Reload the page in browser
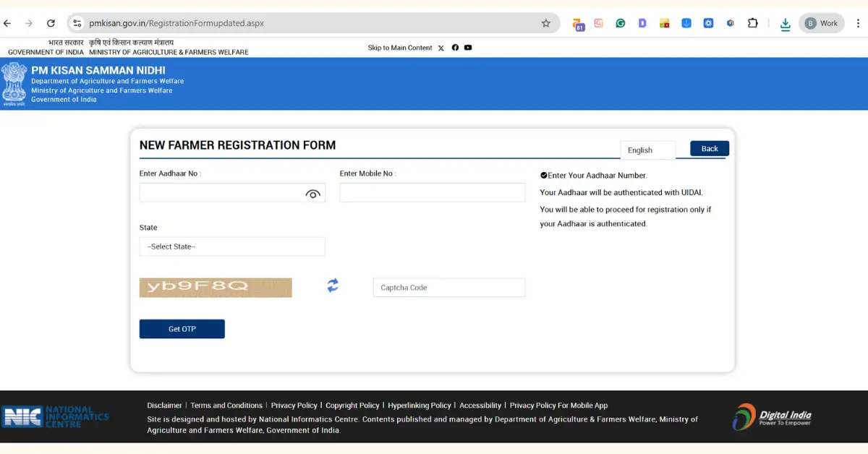Viewport: 868px width, 454px height. [51, 23]
